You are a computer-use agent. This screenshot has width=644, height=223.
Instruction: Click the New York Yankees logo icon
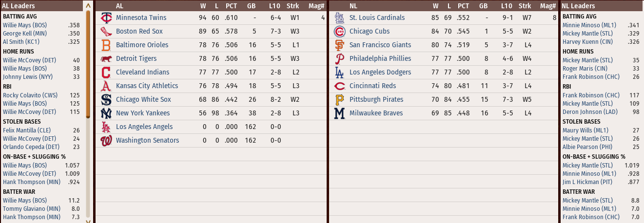point(106,113)
